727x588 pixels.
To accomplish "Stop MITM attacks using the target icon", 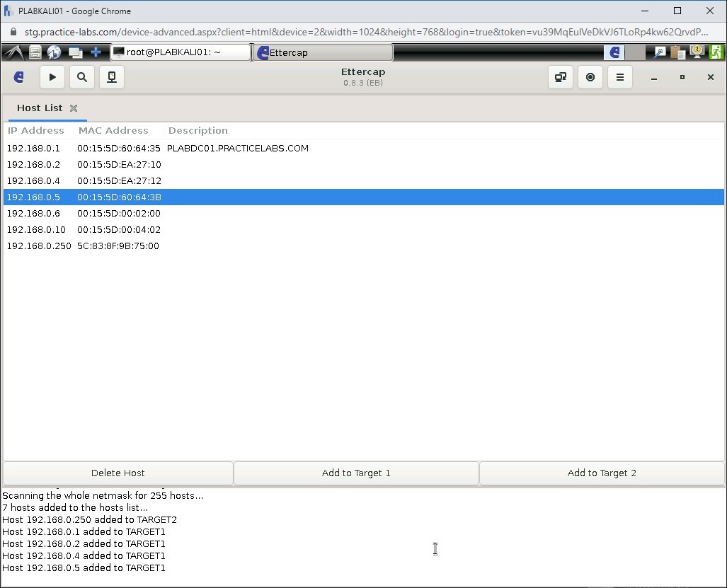I will pyautogui.click(x=590, y=77).
